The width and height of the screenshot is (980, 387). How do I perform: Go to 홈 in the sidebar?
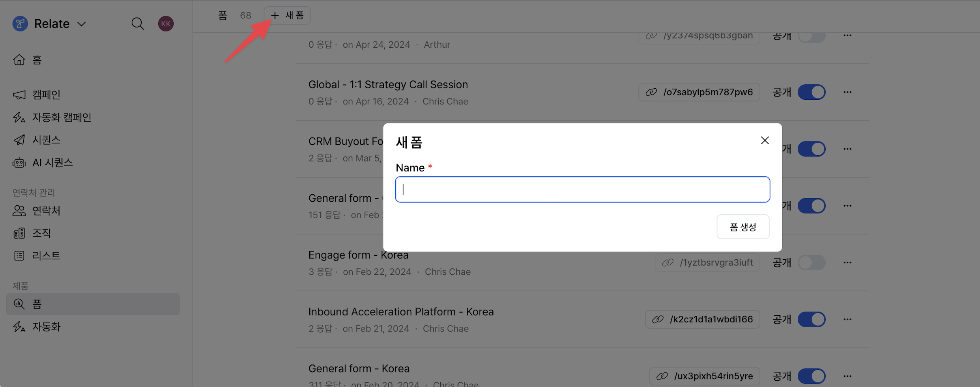(x=93, y=60)
